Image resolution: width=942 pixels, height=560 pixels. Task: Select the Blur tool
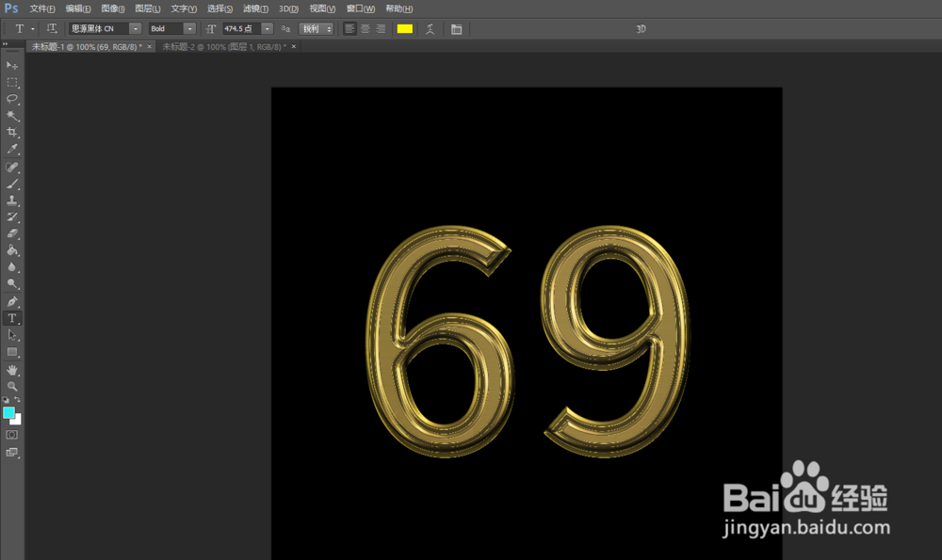tap(12, 267)
